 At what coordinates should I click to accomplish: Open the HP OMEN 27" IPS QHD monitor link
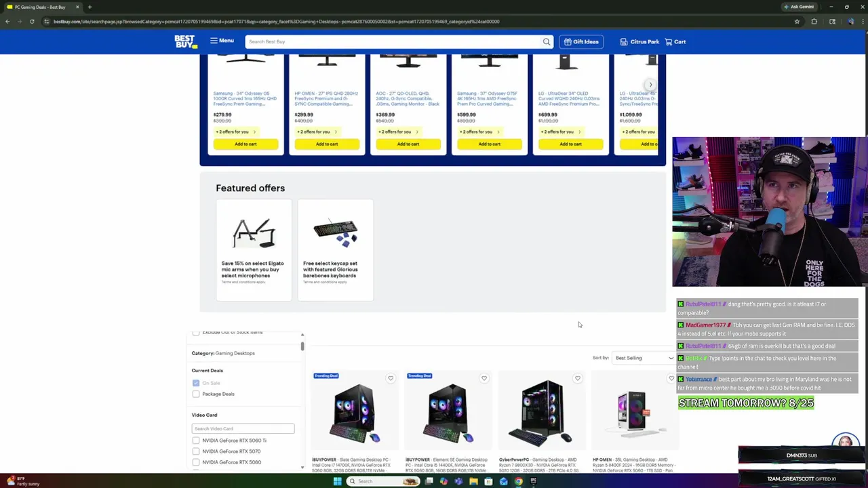tap(326, 98)
